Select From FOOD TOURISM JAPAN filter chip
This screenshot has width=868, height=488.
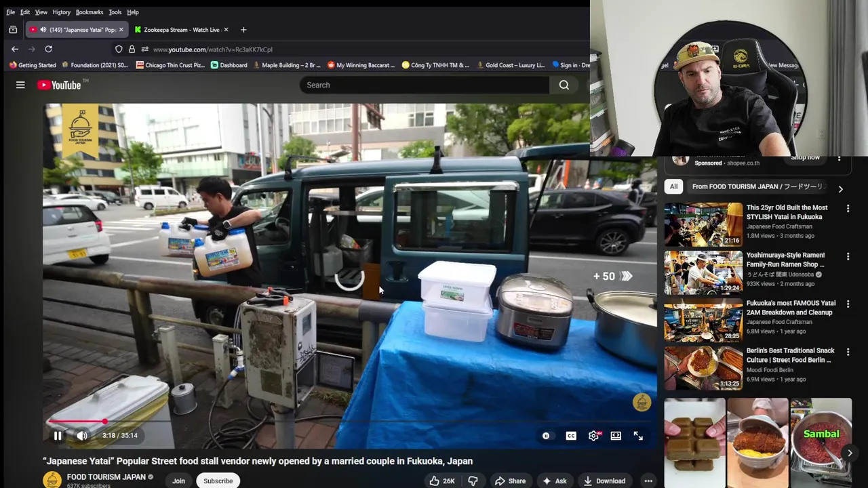[x=757, y=186]
